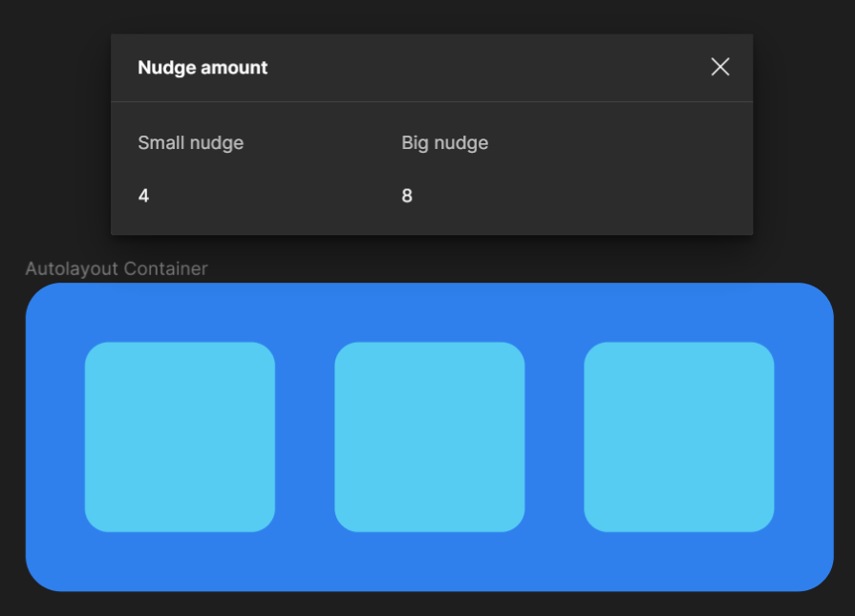Screen dimensions: 855x616
Task: Click the value 4 under Small nudge
Action: tap(143, 196)
